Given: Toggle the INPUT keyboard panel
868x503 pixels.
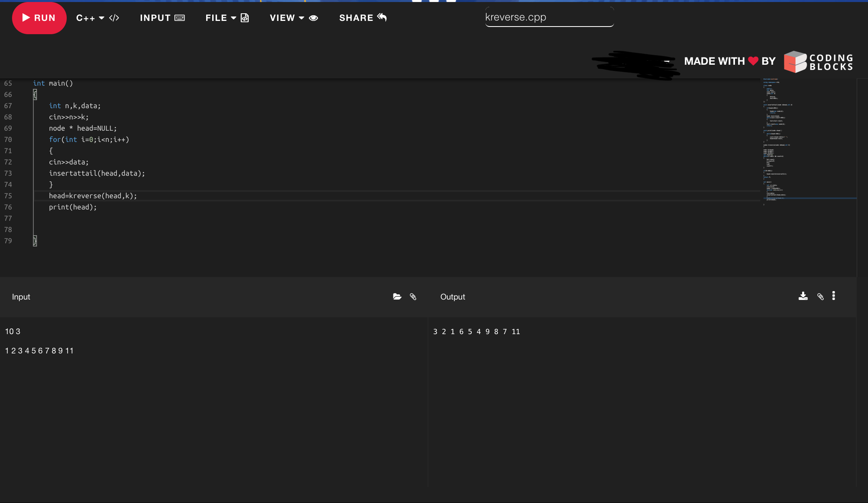Looking at the screenshot, I should click(162, 18).
